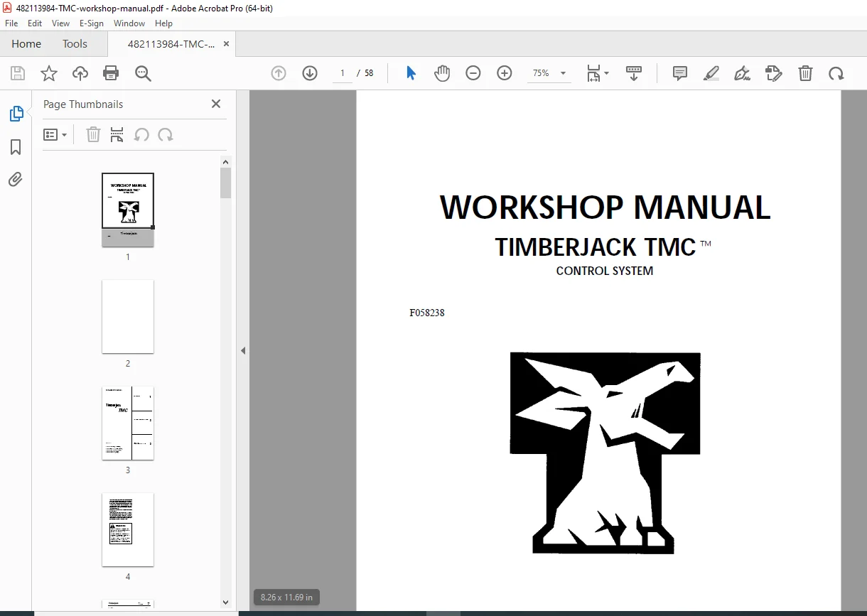Open the File menu
This screenshot has height=616, width=867.
(11, 23)
